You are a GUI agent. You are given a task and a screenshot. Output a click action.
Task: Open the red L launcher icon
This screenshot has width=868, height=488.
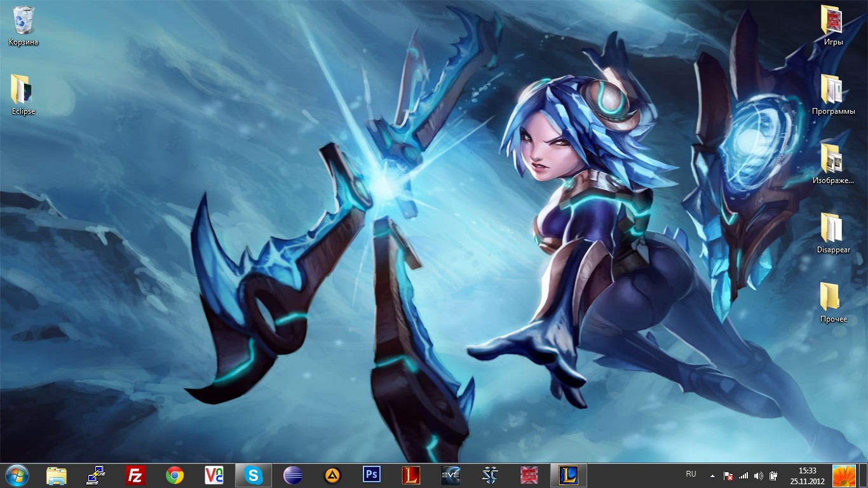(411, 475)
